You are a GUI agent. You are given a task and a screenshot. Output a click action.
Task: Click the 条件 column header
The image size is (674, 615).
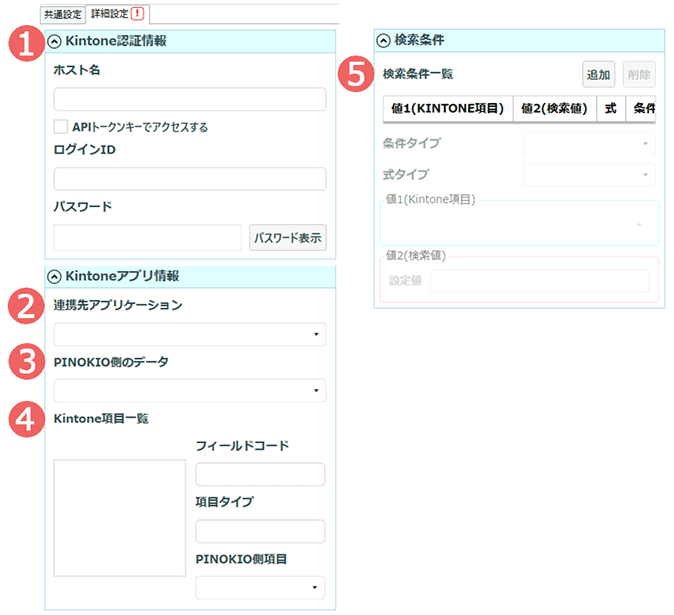tap(641, 109)
